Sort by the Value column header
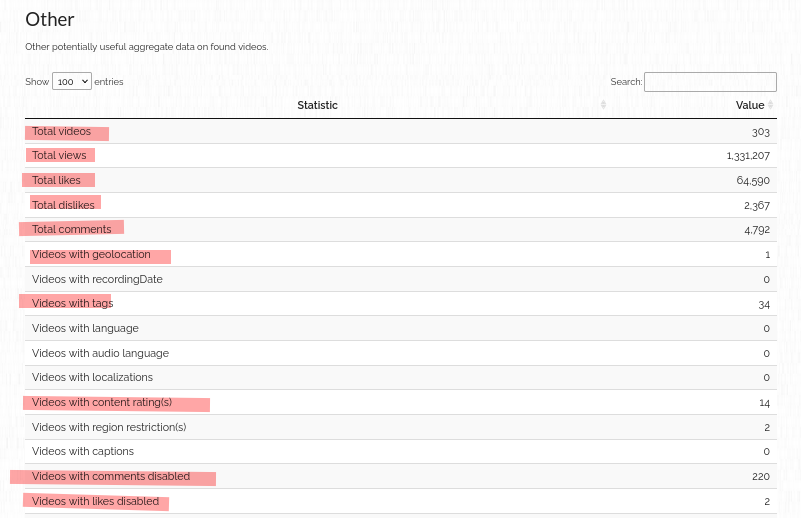The image size is (801, 518). (749, 105)
